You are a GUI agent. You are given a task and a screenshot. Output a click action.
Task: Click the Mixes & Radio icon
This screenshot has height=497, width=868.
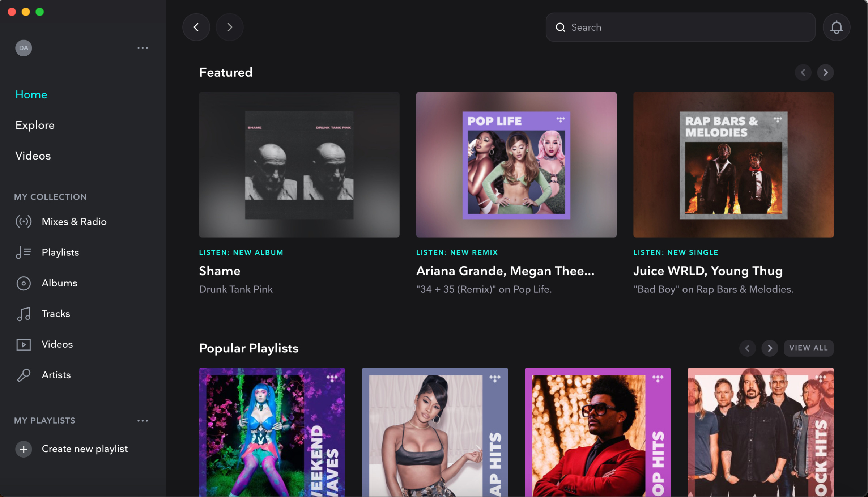[24, 221]
